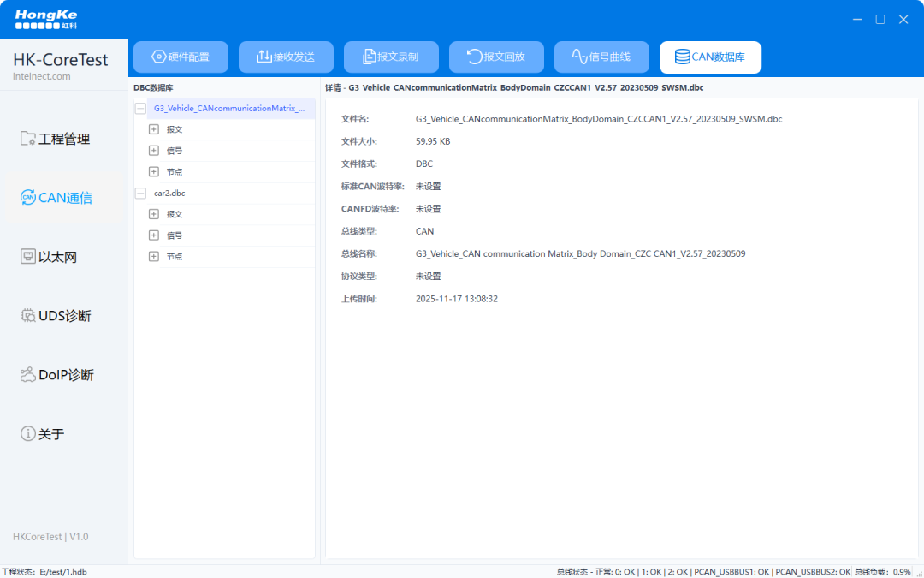Expand 节点 under the G3_Vehicle database
Image resolution: width=924 pixels, height=578 pixels.
coord(154,172)
